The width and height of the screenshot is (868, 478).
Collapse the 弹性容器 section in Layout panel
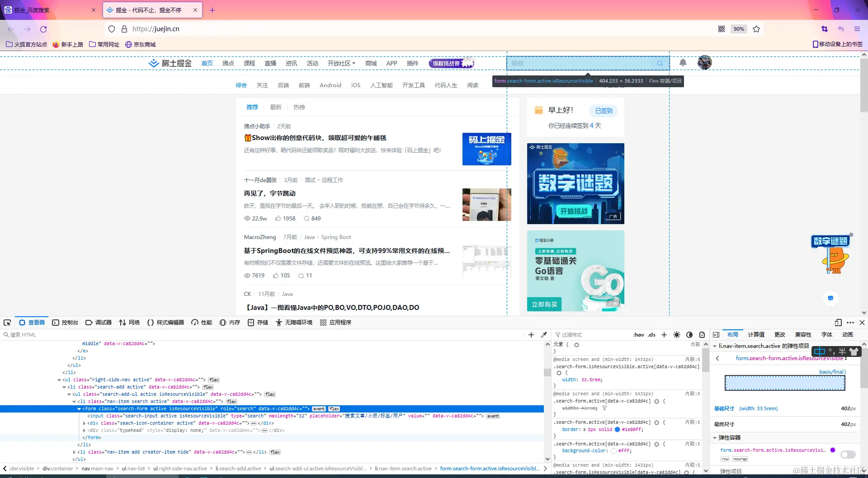pos(715,437)
